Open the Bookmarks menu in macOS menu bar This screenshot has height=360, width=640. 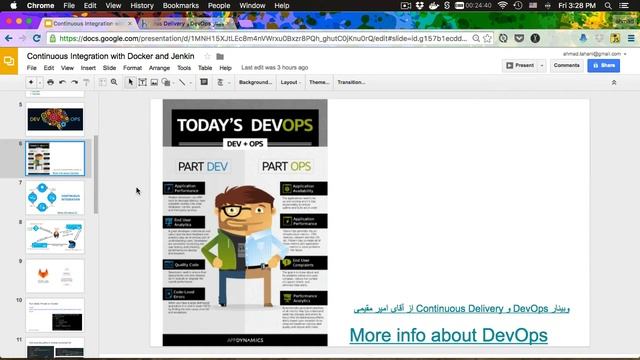180,6
